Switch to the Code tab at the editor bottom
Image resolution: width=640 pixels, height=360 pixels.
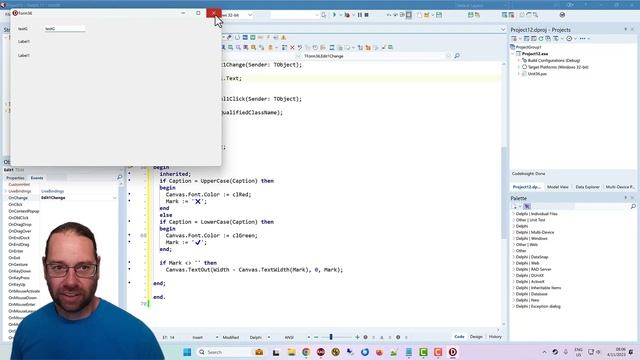pos(459,337)
